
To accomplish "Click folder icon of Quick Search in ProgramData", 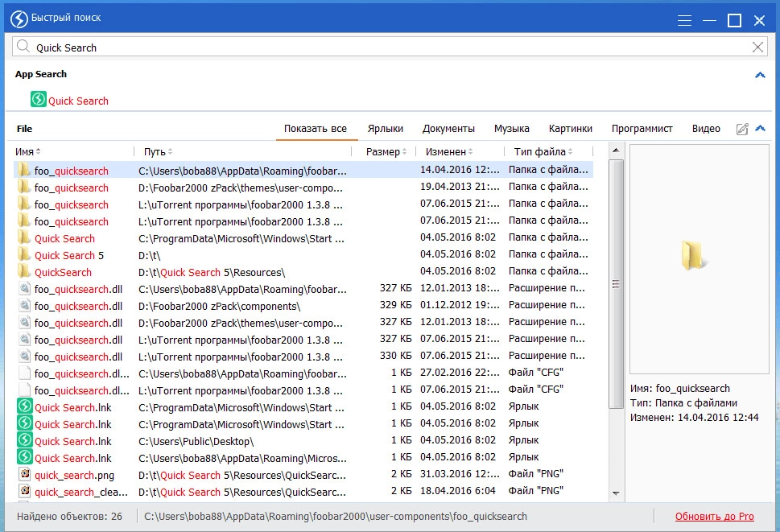I will tap(23, 237).
